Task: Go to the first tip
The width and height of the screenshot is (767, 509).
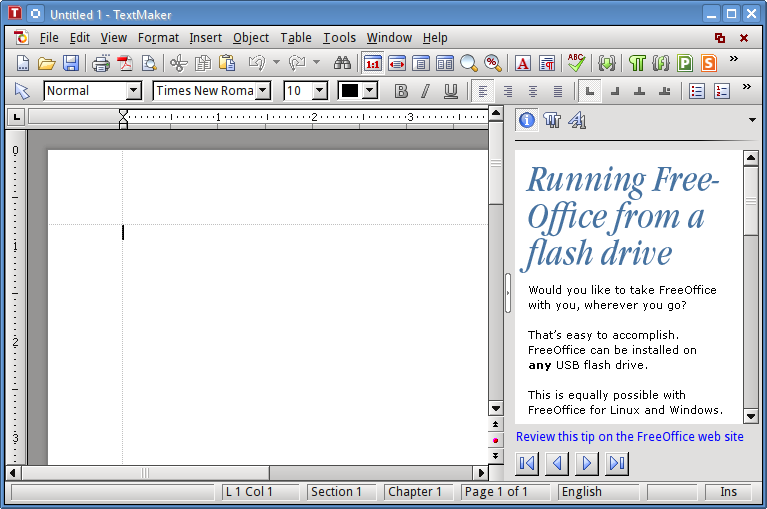Action: (x=527, y=463)
